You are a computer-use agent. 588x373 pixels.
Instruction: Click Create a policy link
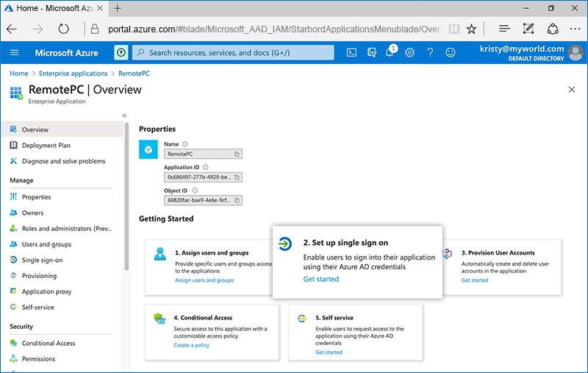tap(191, 345)
